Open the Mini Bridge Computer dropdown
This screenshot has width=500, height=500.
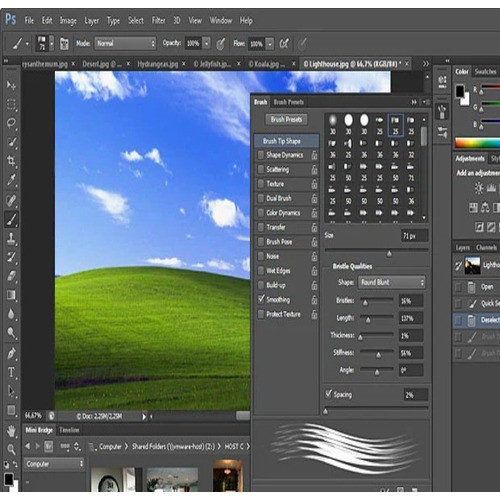[54, 464]
